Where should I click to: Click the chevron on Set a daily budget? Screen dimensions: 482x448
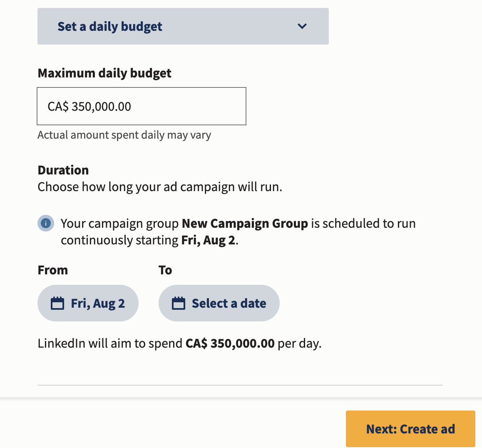point(302,26)
